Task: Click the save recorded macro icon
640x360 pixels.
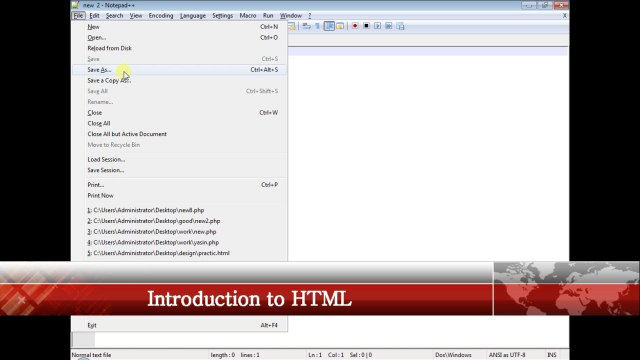Action: click(400, 27)
